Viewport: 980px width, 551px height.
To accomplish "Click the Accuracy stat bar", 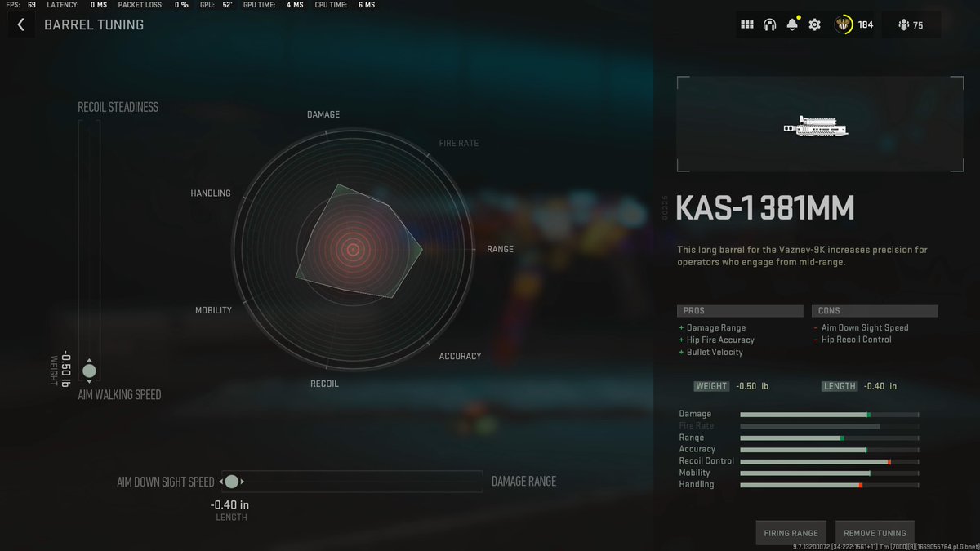I will (x=830, y=450).
